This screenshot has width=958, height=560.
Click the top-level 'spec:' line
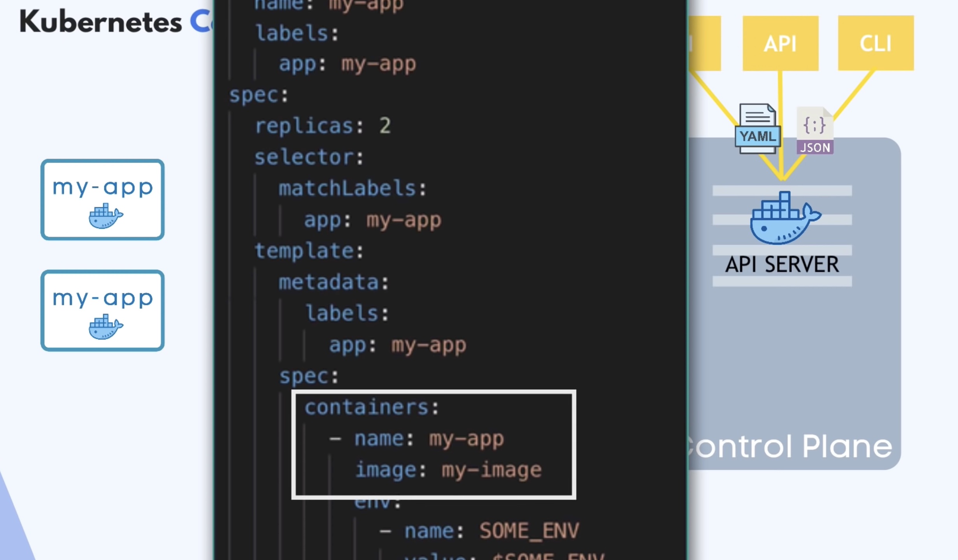[259, 95]
